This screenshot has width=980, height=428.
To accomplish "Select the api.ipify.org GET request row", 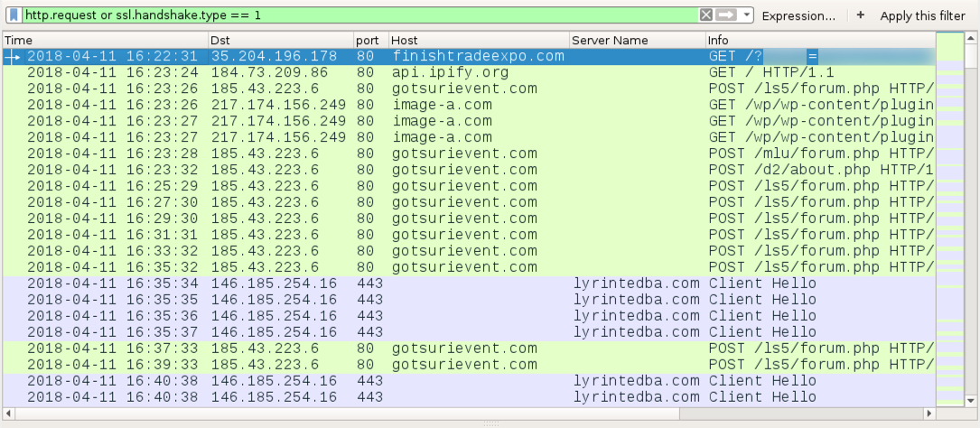I will [469, 72].
